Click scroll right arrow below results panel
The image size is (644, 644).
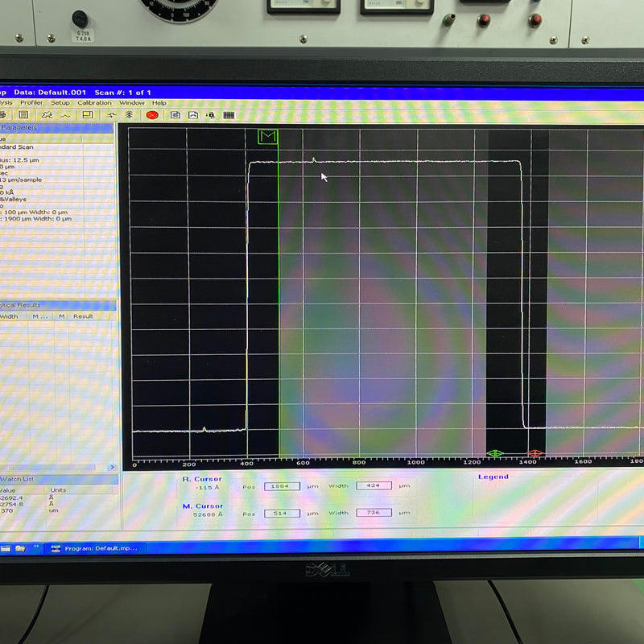[x=112, y=468]
